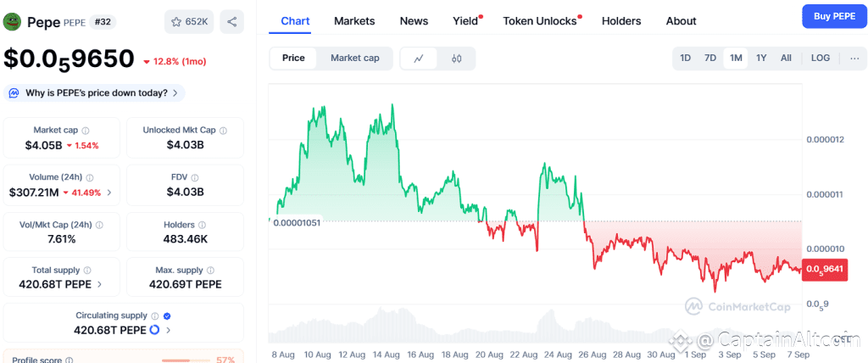Select the 7D time range
This screenshot has width=868, height=363.
pos(710,59)
